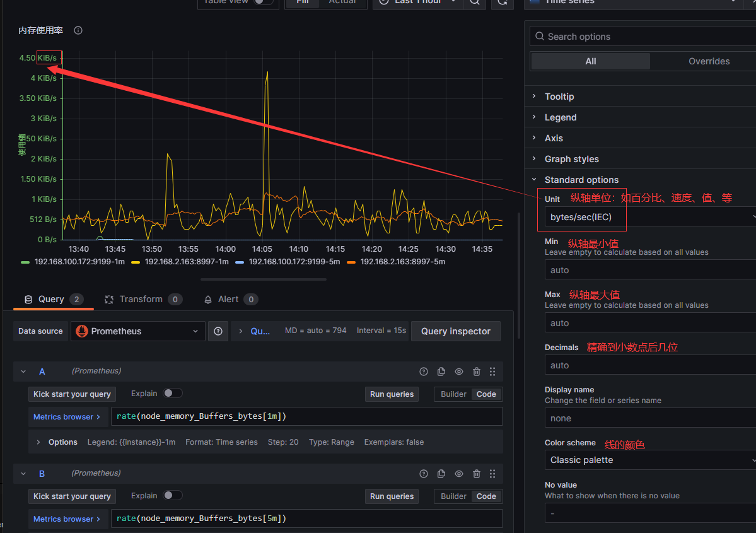Expand the Query options chevron
Viewport: 756px width, 533px height.
click(x=241, y=331)
